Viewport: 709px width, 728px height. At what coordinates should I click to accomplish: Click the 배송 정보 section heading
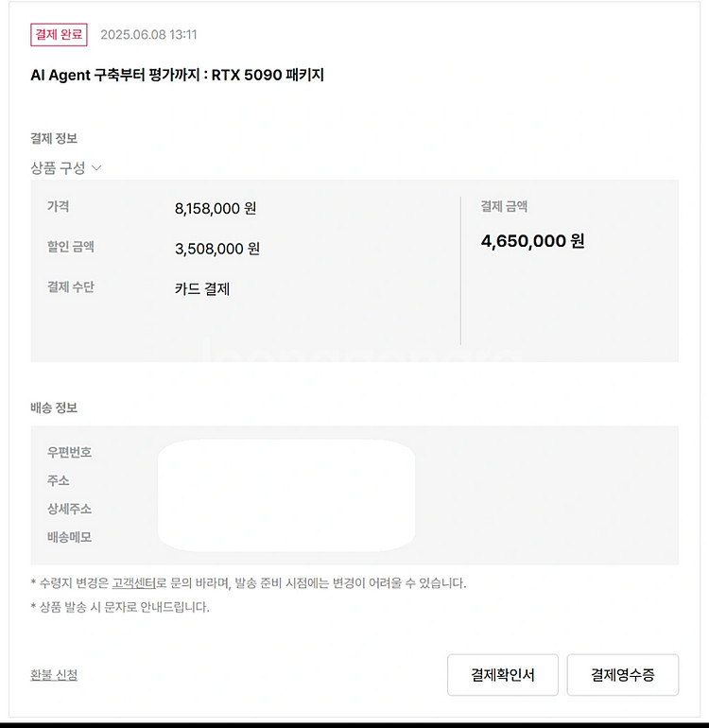pyautogui.click(x=54, y=407)
